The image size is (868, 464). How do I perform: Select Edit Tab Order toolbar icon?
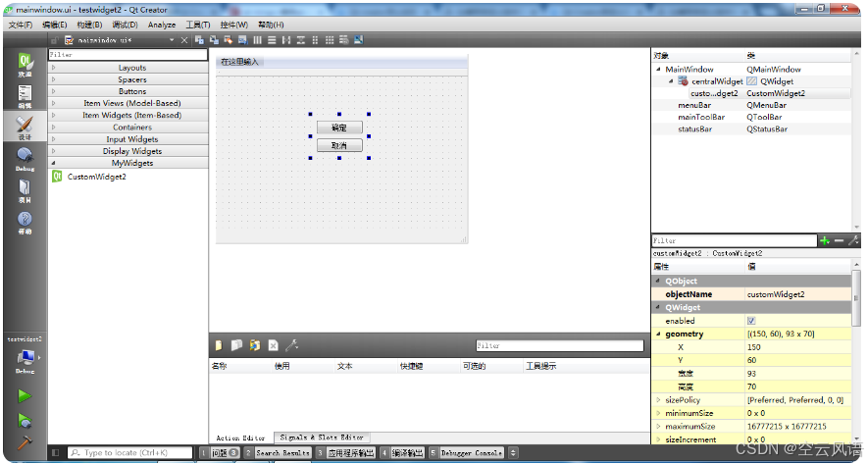[242, 40]
